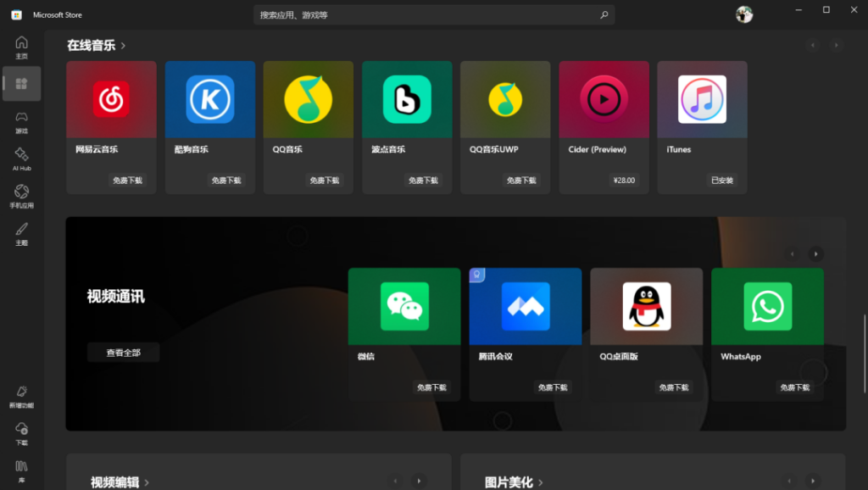The height and width of the screenshot is (490, 868).
Task: Click the 腾讯会议 app name text
Action: pyautogui.click(x=495, y=357)
